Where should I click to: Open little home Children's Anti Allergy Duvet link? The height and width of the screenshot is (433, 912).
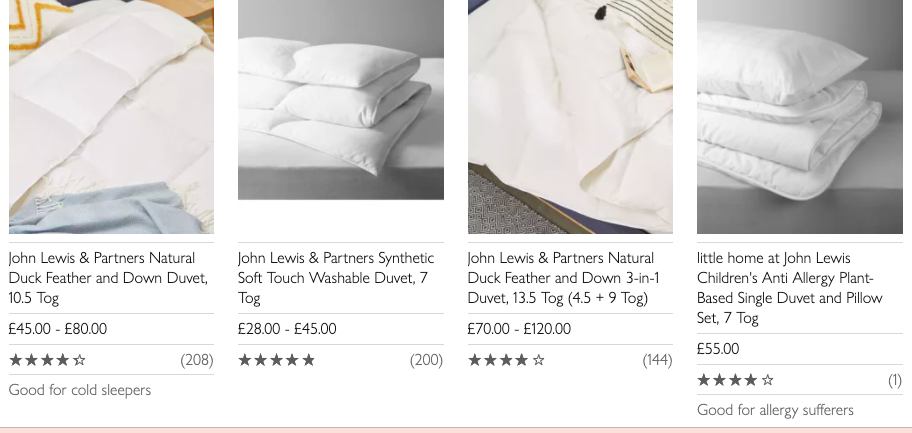click(790, 288)
